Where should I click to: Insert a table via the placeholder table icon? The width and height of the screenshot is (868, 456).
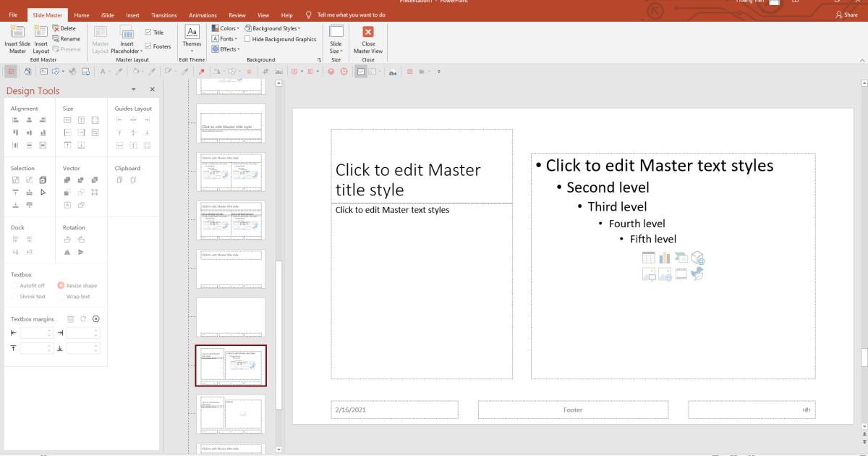pos(648,259)
